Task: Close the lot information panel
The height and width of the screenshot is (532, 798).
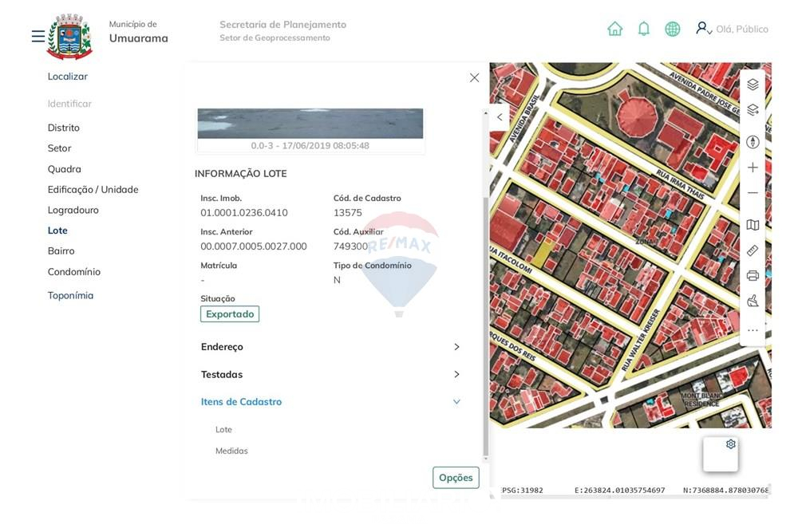Action: click(x=474, y=78)
